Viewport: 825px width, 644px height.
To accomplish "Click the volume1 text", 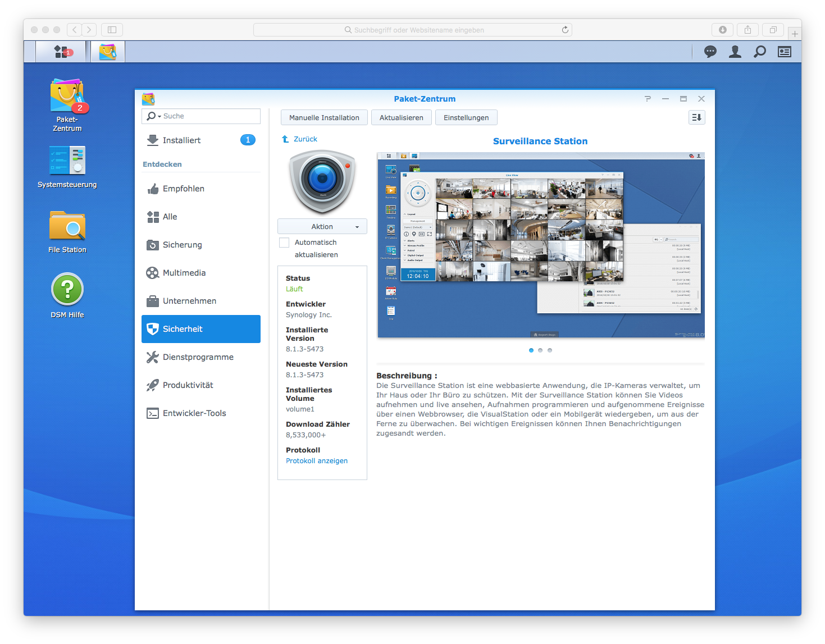I will pos(300,409).
